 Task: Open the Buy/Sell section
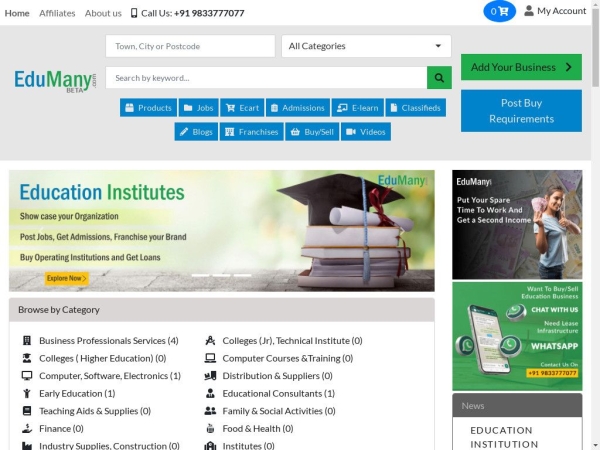312,132
